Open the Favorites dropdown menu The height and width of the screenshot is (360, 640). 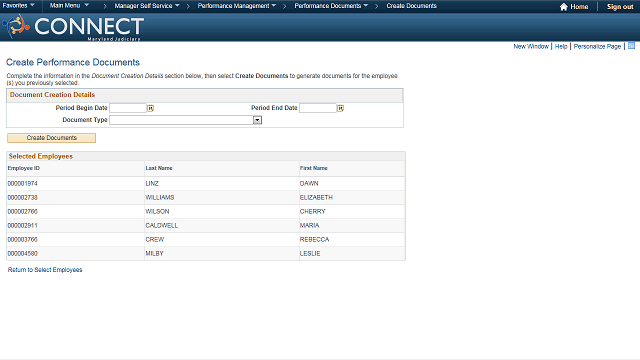18,6
